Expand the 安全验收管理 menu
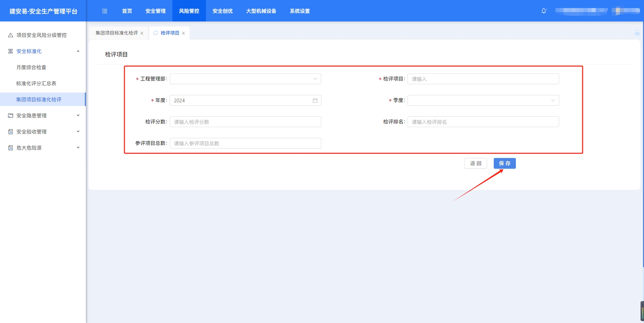The width and height of the screenshot is (644, 323). [x=43, y=132]
